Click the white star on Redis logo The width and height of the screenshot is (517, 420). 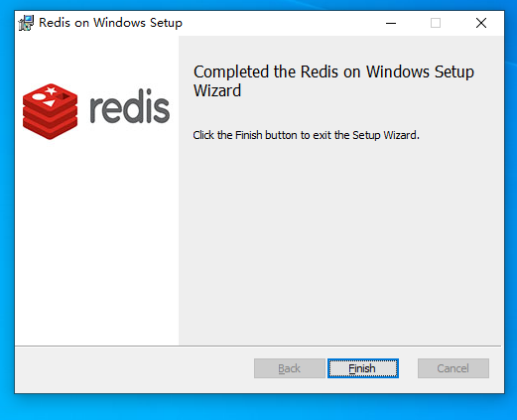tap(51, 90)
